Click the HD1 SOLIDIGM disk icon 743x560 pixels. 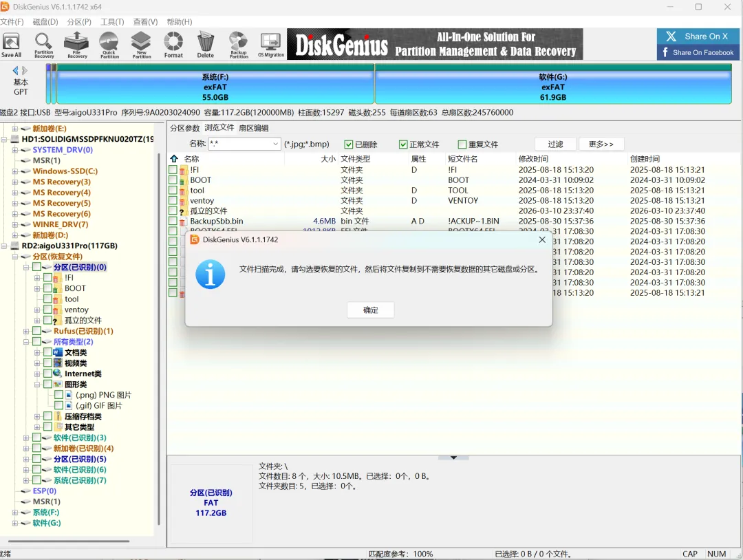pos(14,139)
